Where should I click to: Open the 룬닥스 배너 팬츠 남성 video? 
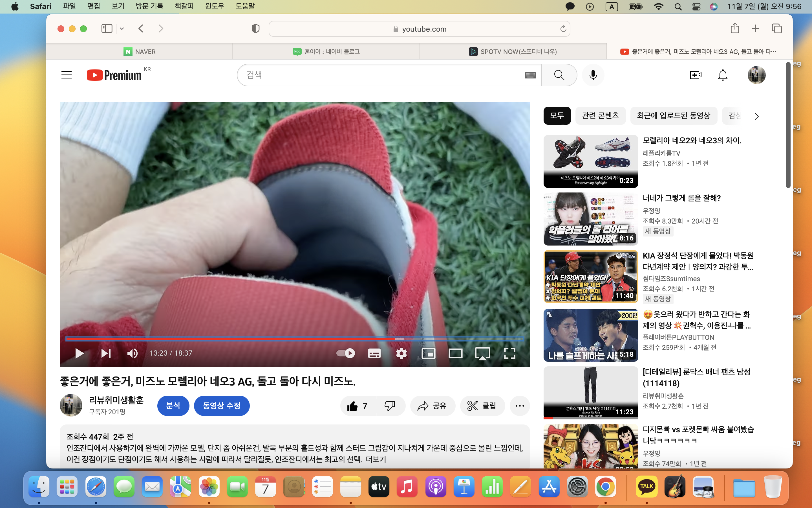591,392
